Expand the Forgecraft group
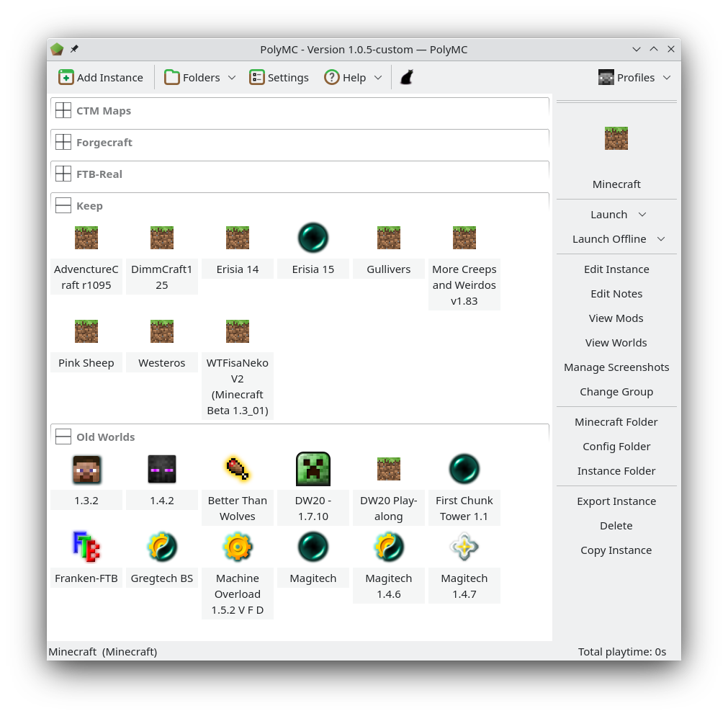The width and height of the screenshot is (728, 716). tap(63, 142)
